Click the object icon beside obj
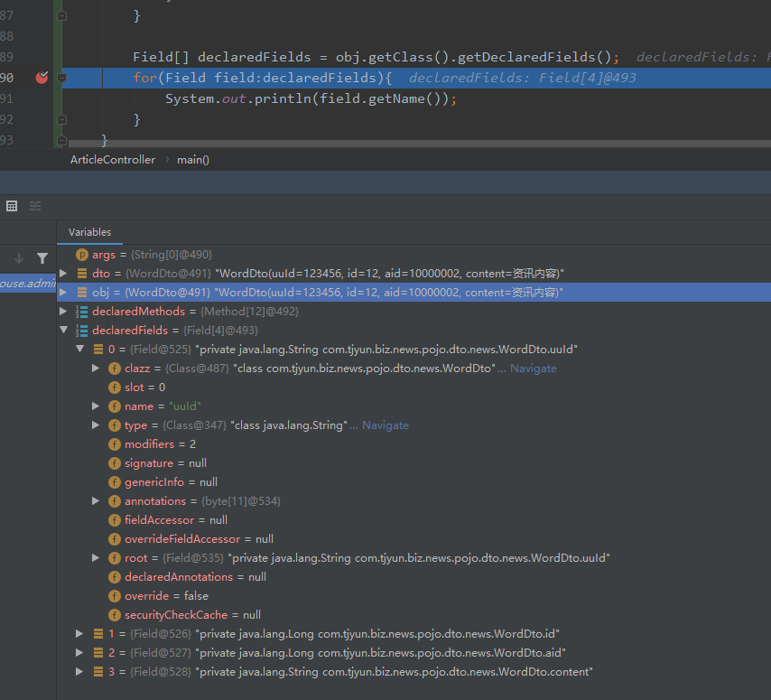The image size is (771, 700). (x=82, y=293)
